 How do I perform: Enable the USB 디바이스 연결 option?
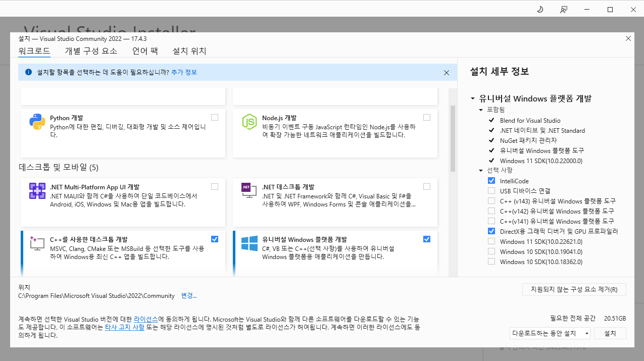pos(491,191)
